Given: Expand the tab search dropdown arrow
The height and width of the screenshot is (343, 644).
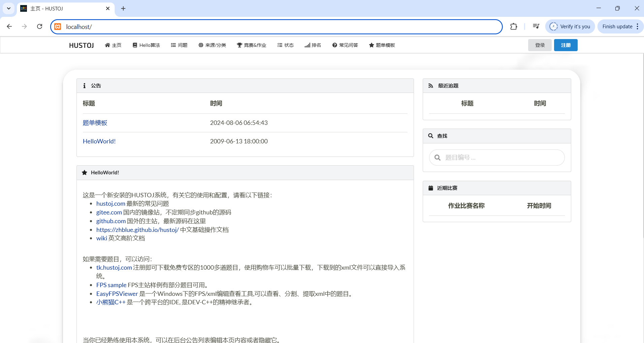Looking at the screenshot, I should point(9,8).
